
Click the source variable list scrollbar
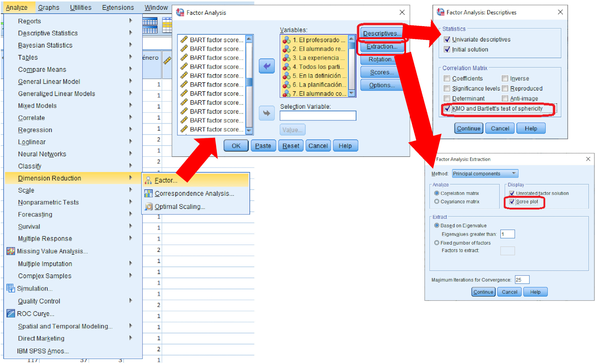click(249, 85)
